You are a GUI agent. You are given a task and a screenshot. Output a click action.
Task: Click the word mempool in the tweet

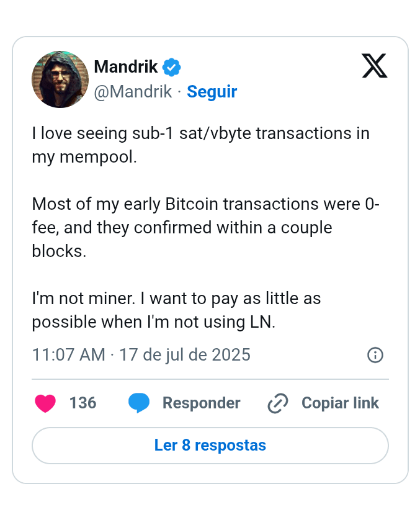click(98, 157)
